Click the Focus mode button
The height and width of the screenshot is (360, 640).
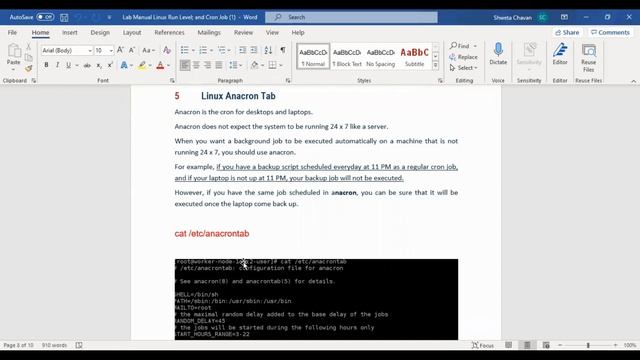pyautogui.click(x=483, y=345)
